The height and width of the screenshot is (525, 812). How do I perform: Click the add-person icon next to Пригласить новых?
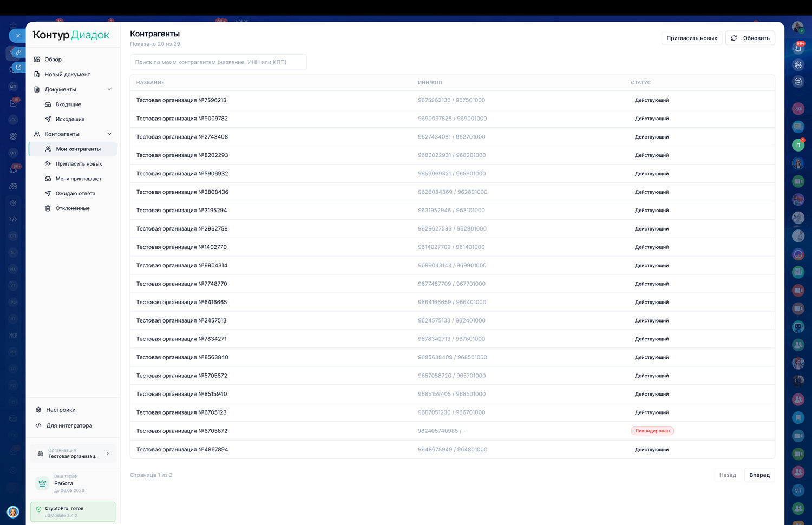pyautogui.click(x=48, y=164)
